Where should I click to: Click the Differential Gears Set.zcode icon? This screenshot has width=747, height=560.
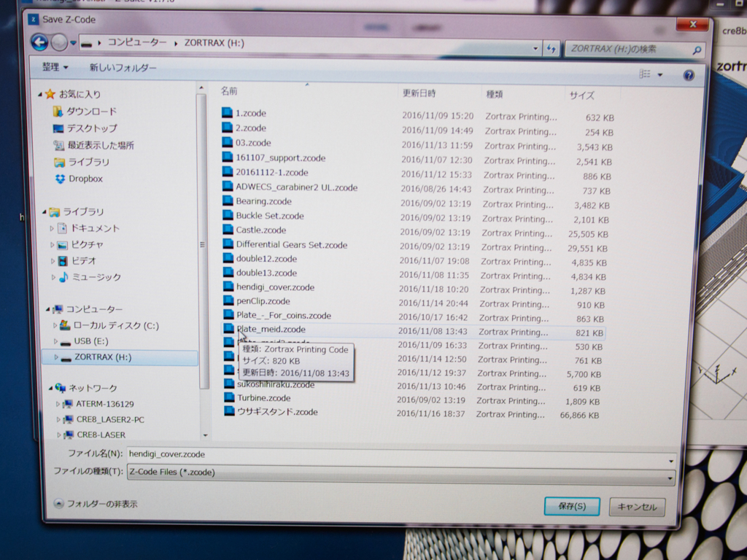(x=228, y=244)
